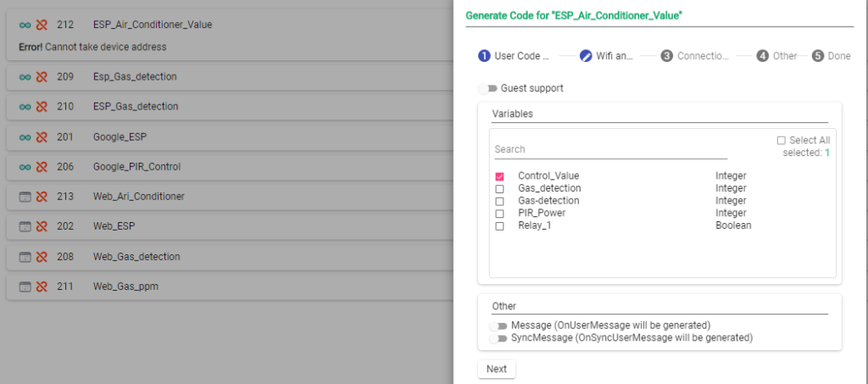Open step 4 Other in the wizard
868x384 pixels.
[777, 56]
